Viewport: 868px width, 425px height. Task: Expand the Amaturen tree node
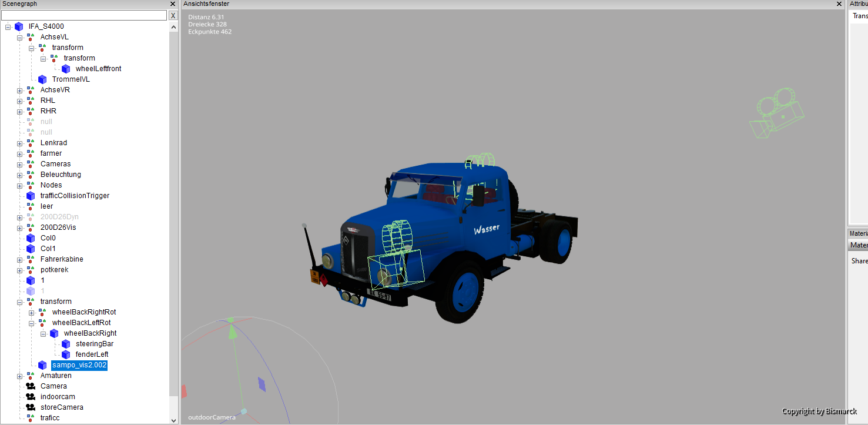tap(20, 376)
